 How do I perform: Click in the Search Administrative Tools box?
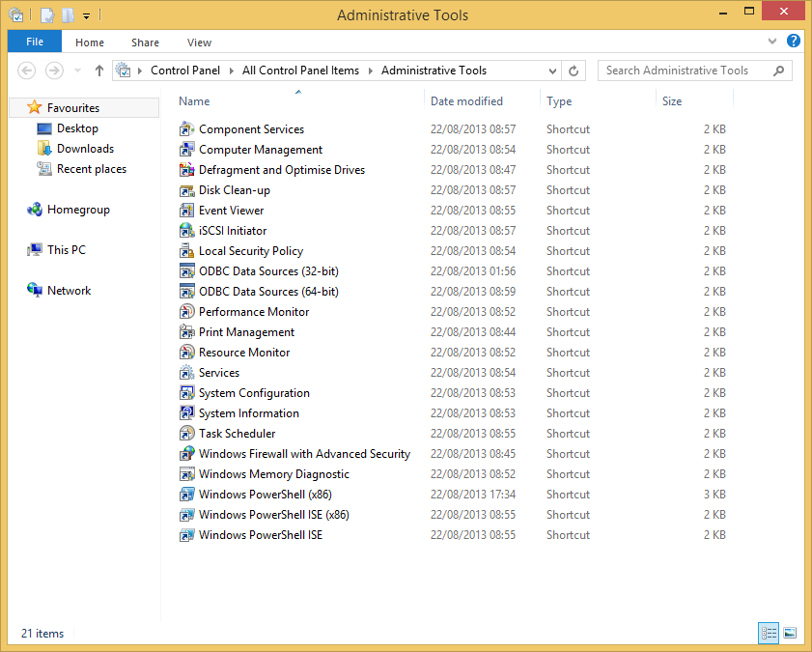coord(694,71)
